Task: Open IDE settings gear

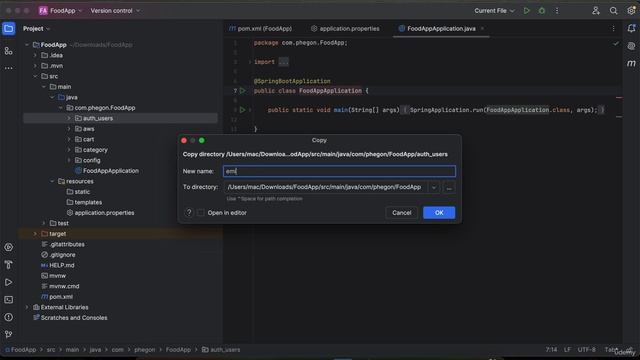Action: tap(631, 11)
